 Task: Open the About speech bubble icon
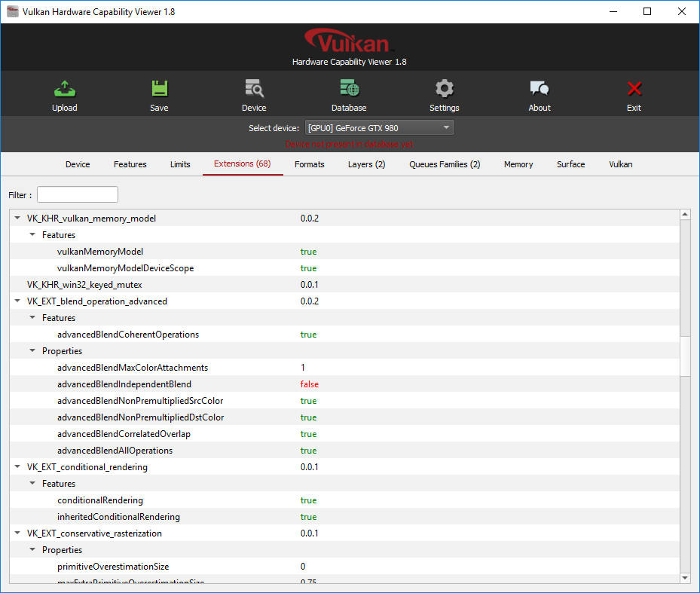[540, 88]
